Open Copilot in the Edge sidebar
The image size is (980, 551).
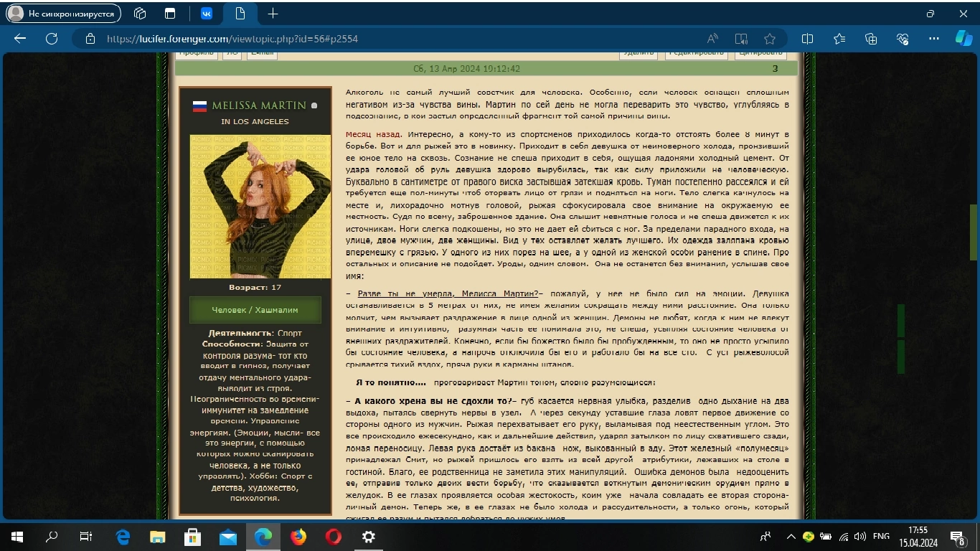click(x=963, y=39)
